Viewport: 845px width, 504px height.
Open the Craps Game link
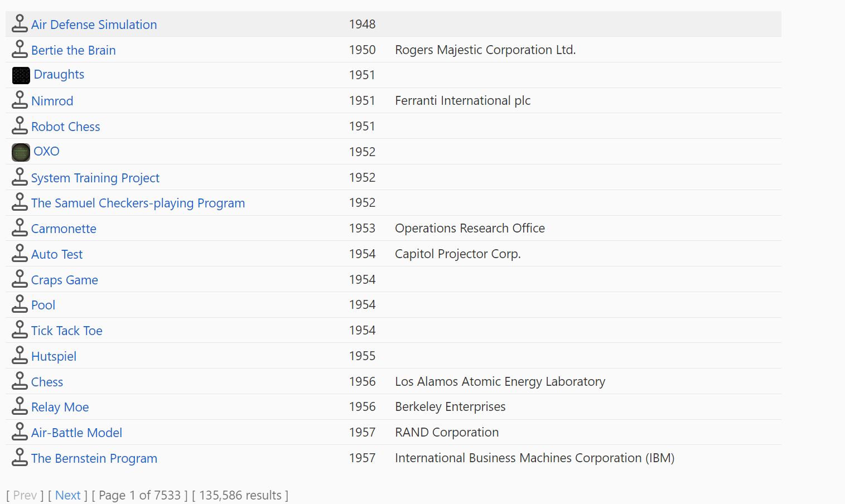[x=65, y=280]
